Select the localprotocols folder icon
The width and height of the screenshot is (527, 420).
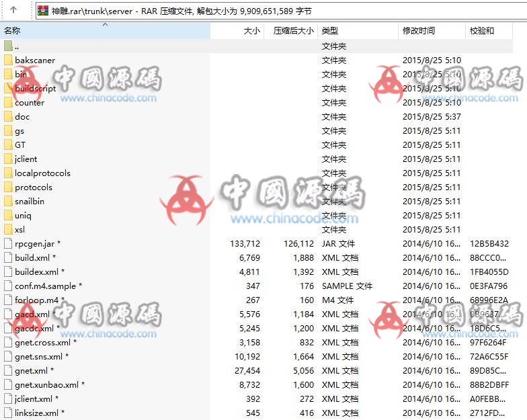8,173
